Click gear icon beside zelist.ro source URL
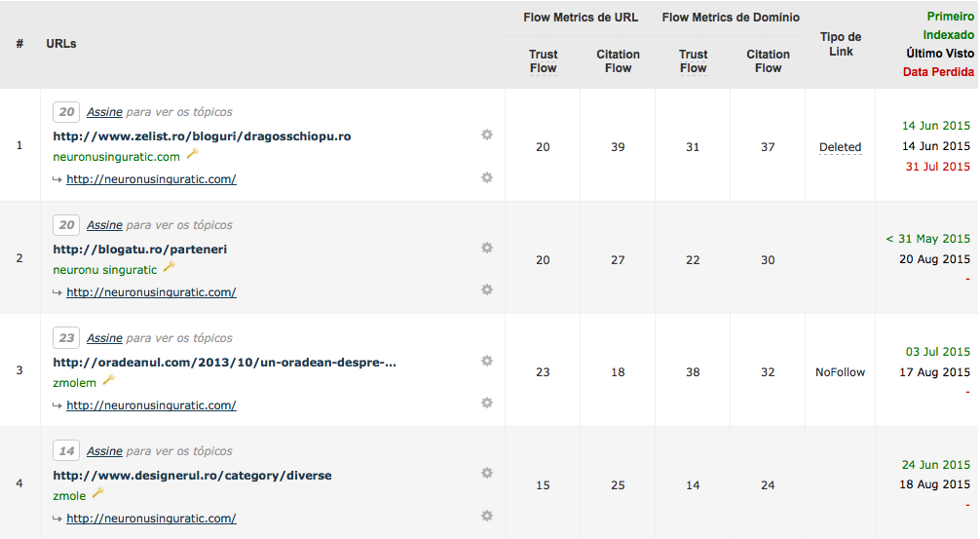 (x=487, y=135)
